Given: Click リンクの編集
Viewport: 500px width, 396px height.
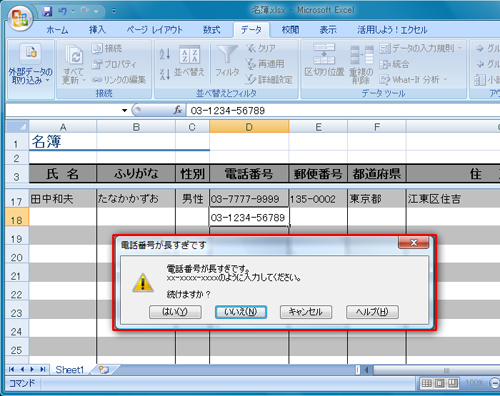Looking at the screenshot, I should 119,80.
